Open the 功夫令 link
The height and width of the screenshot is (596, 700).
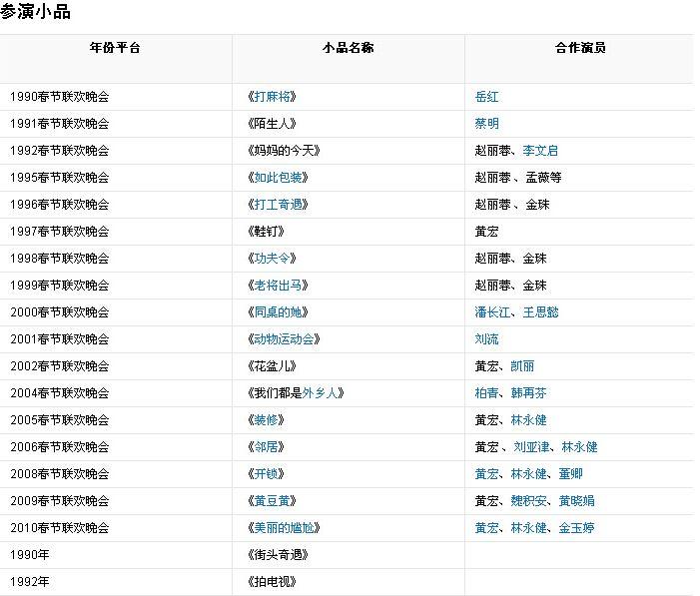[271, 259]
